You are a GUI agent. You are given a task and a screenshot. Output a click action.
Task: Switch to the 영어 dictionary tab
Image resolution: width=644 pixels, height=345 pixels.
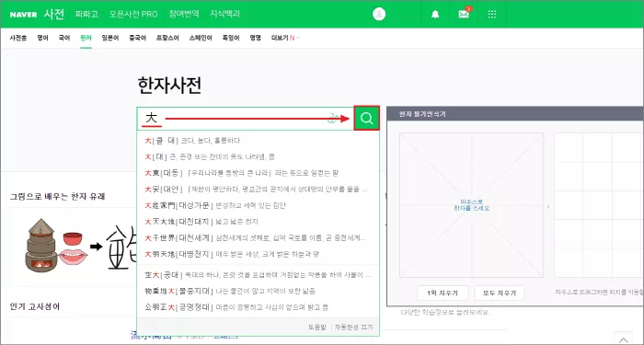click(42, 39)
